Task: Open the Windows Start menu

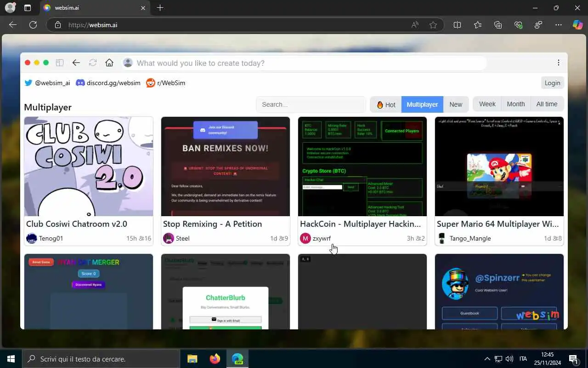Action: 11,359
